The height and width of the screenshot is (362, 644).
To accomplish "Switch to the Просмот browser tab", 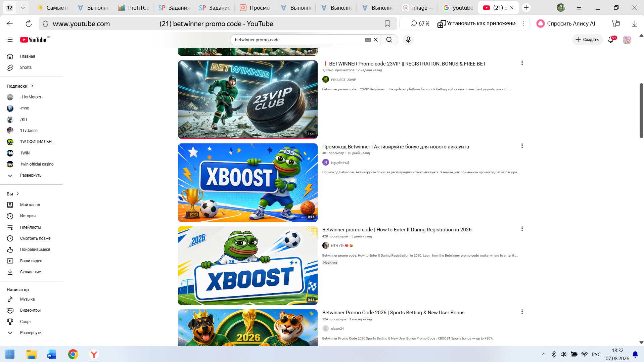I will 256,8.
